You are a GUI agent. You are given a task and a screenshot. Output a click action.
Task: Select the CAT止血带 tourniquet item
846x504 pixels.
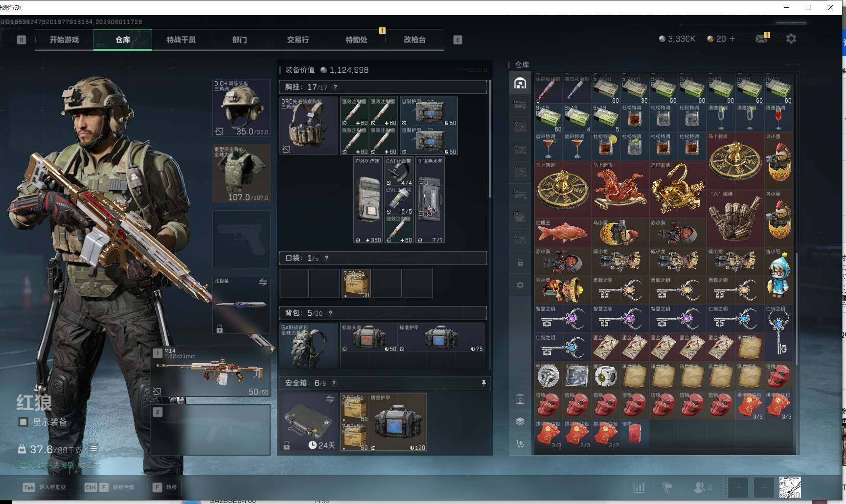pyautogui.click(x=398, y=171)
